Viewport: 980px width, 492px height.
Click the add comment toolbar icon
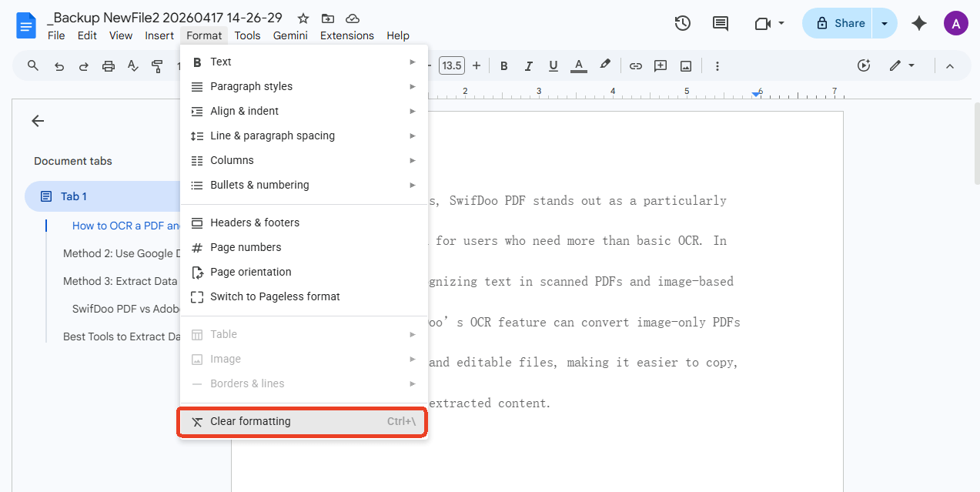(x=660, y=66)
